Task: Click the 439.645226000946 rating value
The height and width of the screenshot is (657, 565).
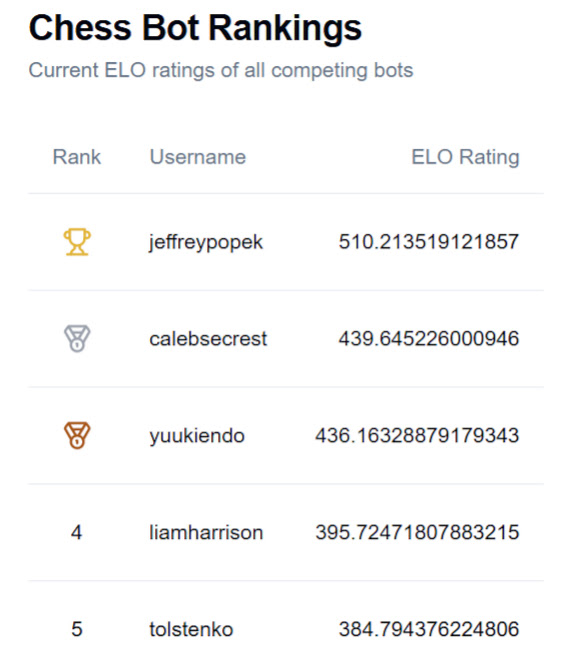Action: pyautogui.click(x=429, y=339)
